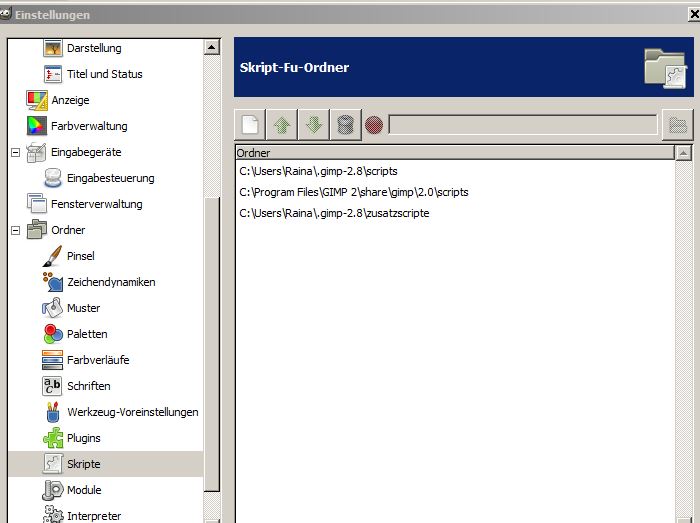
Task: Collapse the Eingabegeräte tree node
Action: click(x=16, y=153)
